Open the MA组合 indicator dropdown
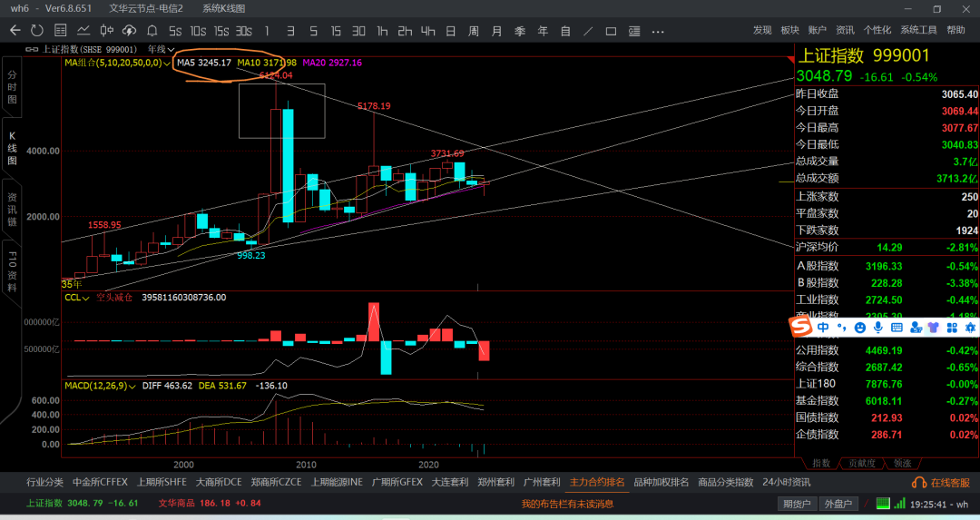Screen dimensions: 980x520 click(x=117, y=63)
